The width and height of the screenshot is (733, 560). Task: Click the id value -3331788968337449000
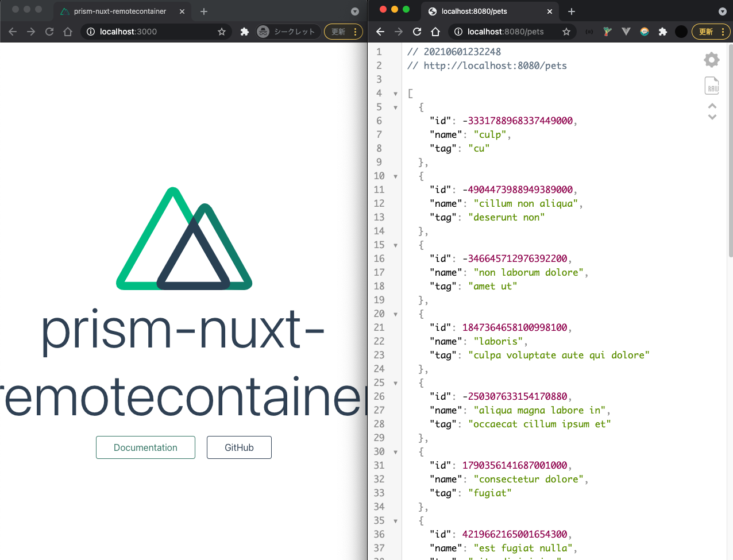(518, 121)
